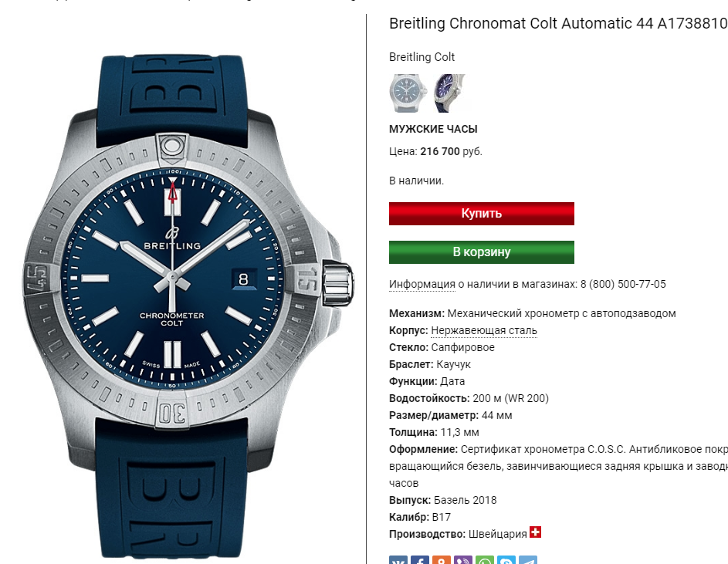The width and height of the screenshot is (728, 564).
Task: Click the Информация store availability link
Action: pyautogui.click(x=422, y=284)
